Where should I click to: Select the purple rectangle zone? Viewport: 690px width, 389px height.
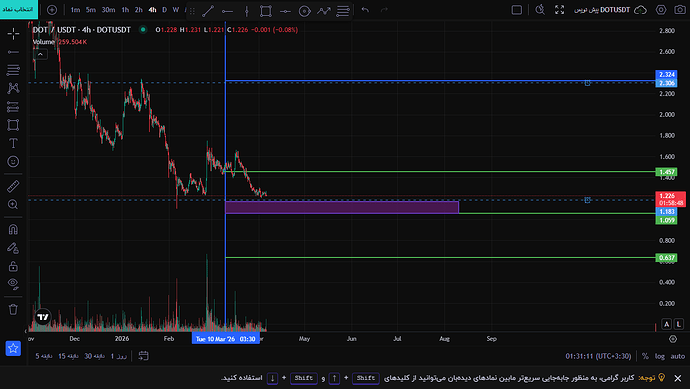[x=342, y=207]
